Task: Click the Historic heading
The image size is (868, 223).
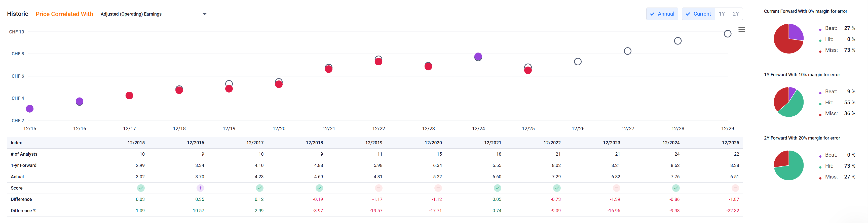Action: tap(18, 14)
